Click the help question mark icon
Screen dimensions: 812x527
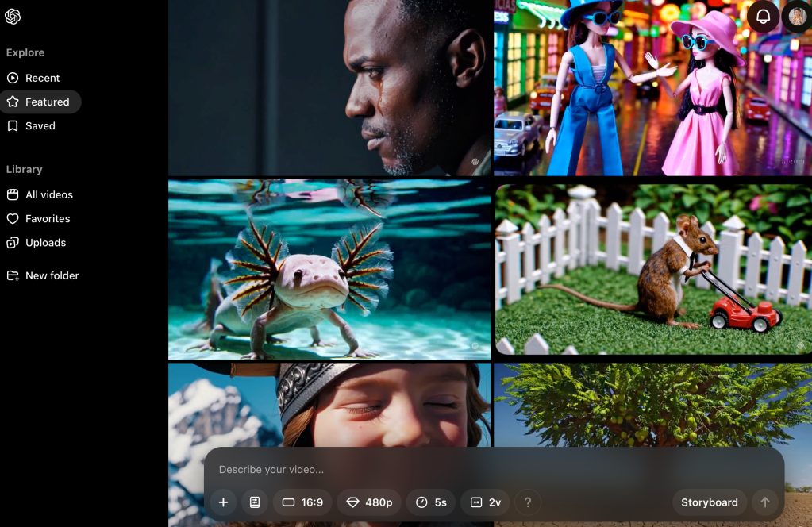pos(528,502)
